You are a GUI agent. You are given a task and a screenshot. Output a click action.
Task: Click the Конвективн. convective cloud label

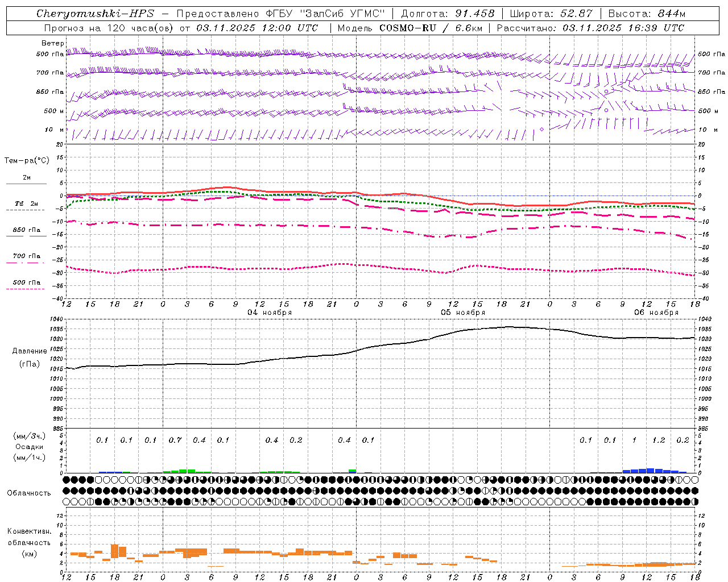pyautogui.click(x=29, y=531)
